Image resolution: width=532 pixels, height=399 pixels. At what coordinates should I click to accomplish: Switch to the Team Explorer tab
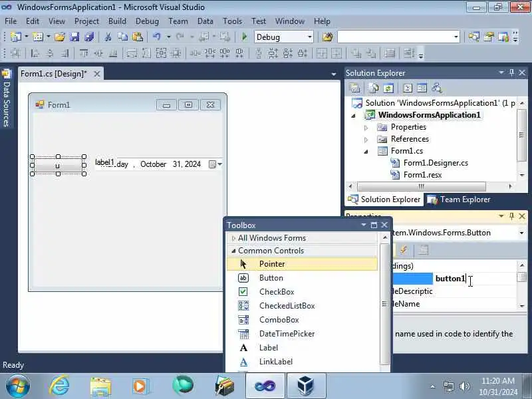click(459, 199)
